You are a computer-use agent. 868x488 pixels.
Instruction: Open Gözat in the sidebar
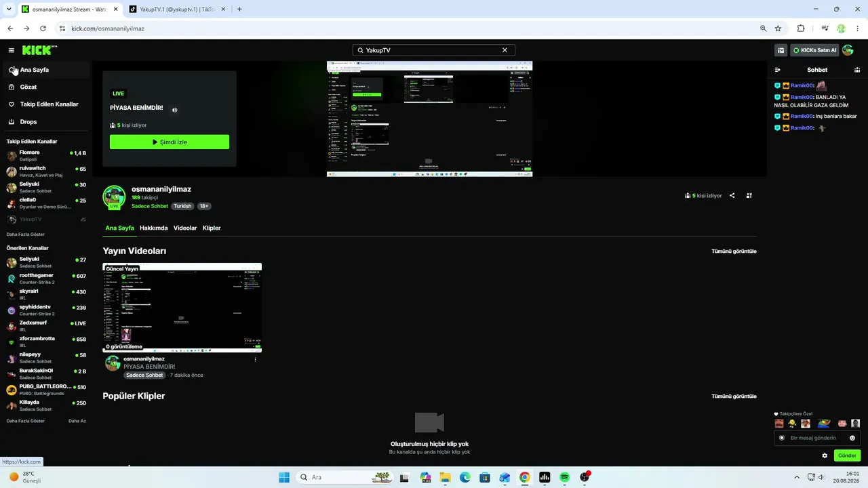click(x=45, y=87)
